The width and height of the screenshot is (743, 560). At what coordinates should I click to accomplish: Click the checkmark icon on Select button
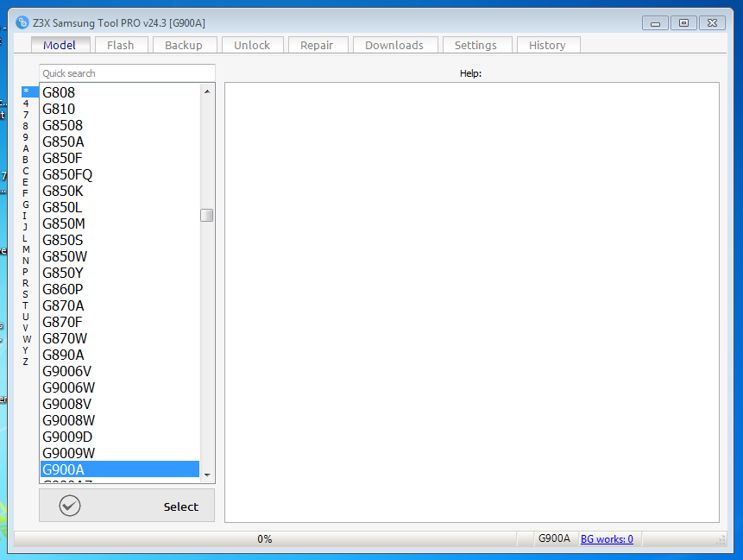(70, 506)
